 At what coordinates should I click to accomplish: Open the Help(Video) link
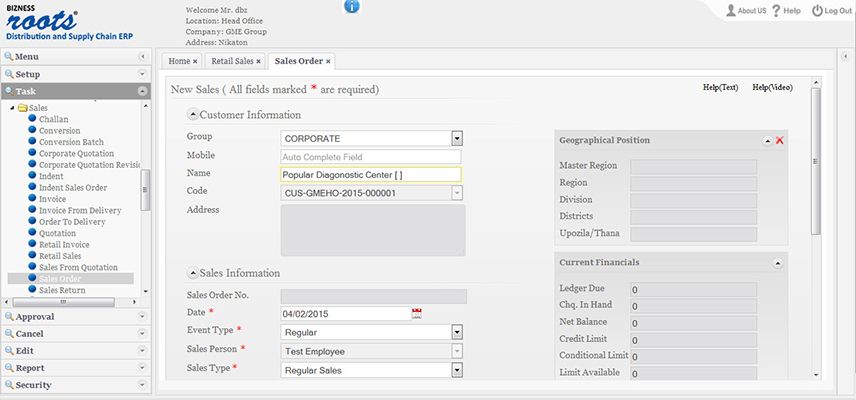click(x=772, y=87)
